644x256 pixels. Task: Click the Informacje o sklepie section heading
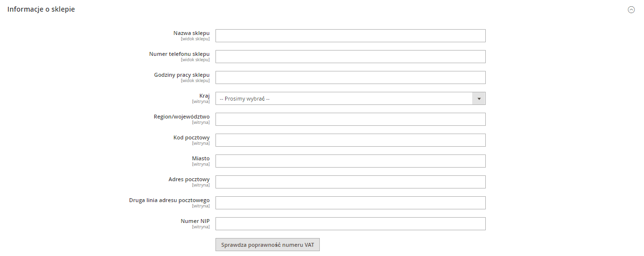pos(41,9)
